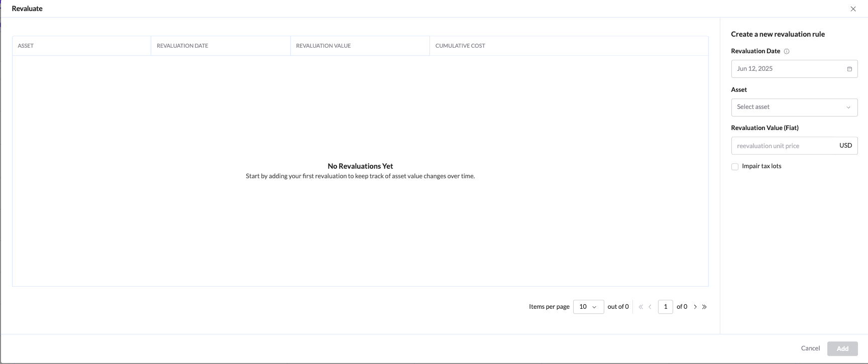Open the Select asset dropdown
868x364 pixels.
pos(789,107)
